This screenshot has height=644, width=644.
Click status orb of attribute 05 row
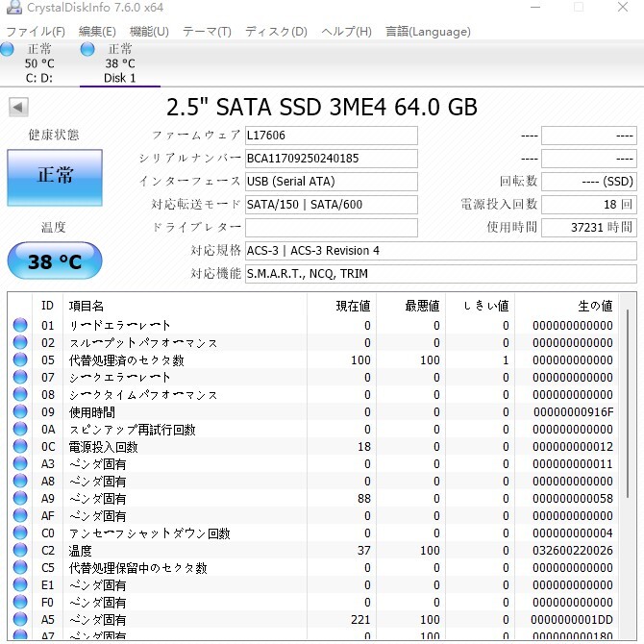pyautogui.click(x=20, y=359)
